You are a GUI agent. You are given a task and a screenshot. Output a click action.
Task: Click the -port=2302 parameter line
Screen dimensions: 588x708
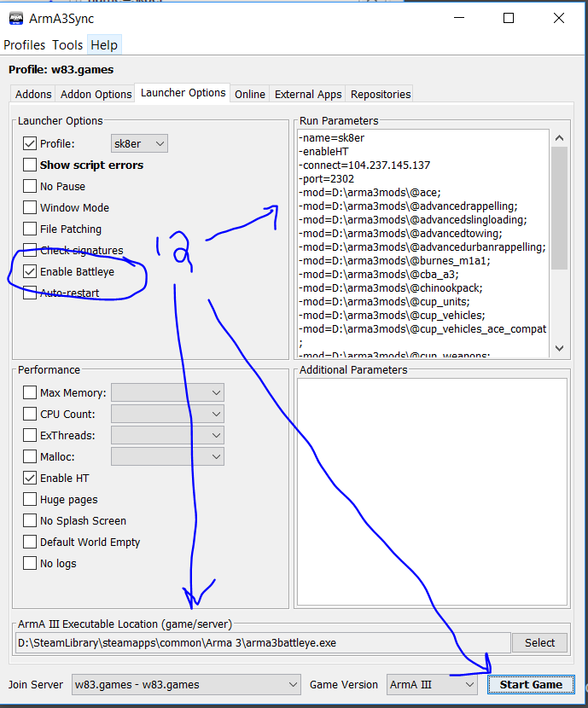(x=326, y=178)
